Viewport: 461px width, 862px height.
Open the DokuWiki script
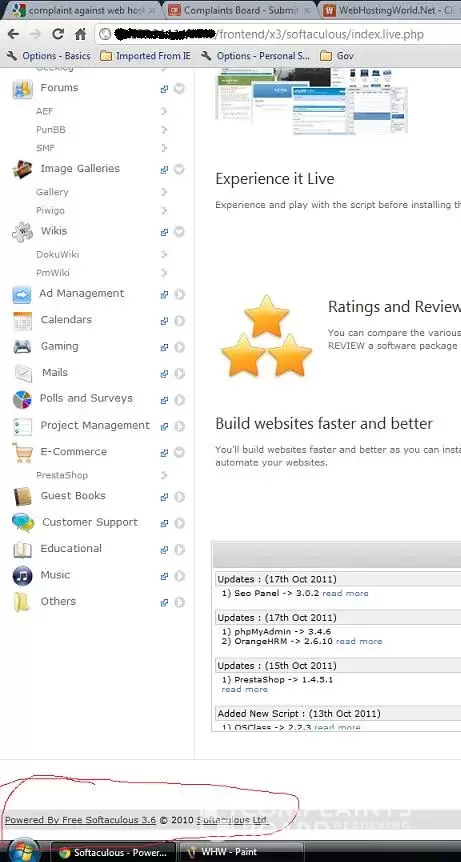click(58, 255)
